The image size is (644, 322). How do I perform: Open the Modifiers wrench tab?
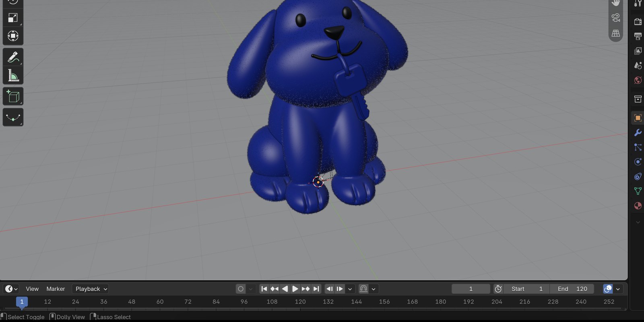click(x=638, y=132)
